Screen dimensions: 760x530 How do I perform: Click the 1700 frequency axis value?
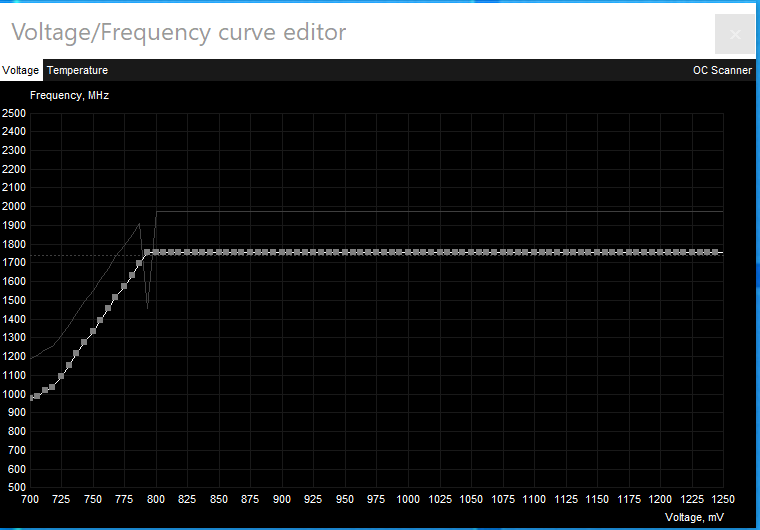[14, 262]
